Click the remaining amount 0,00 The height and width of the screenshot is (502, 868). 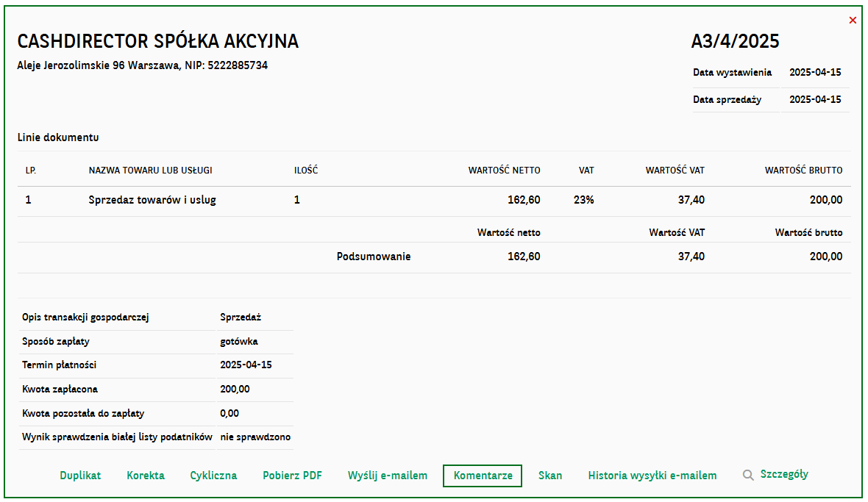click(x=230, y=414)
